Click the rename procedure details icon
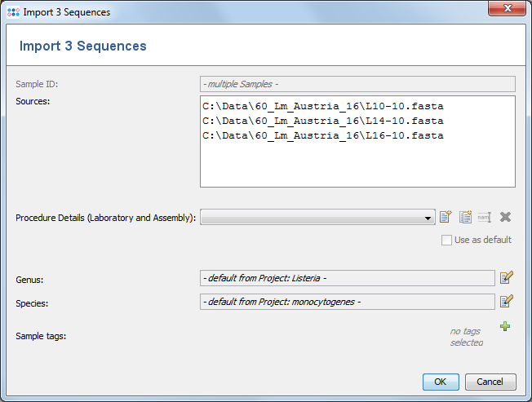The image size is (532, 402). 485,217
